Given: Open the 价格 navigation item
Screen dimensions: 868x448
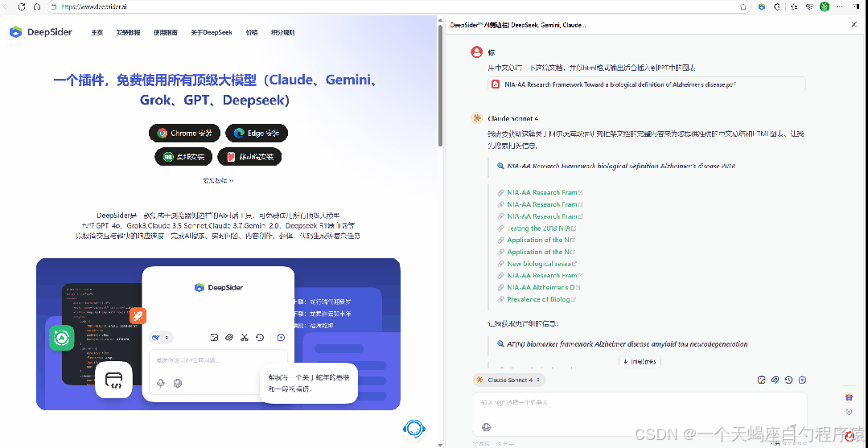Looking at the screenshot, I should 252,33.
